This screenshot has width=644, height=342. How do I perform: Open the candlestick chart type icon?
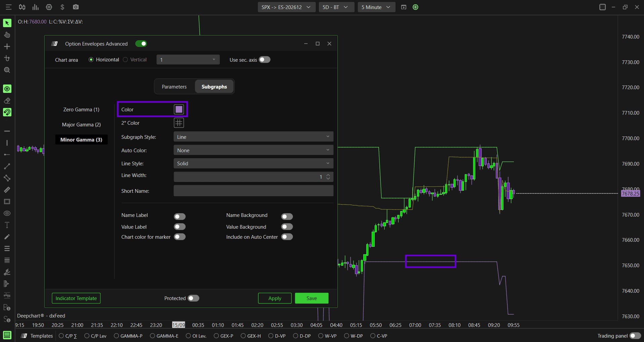coord(22,7)
